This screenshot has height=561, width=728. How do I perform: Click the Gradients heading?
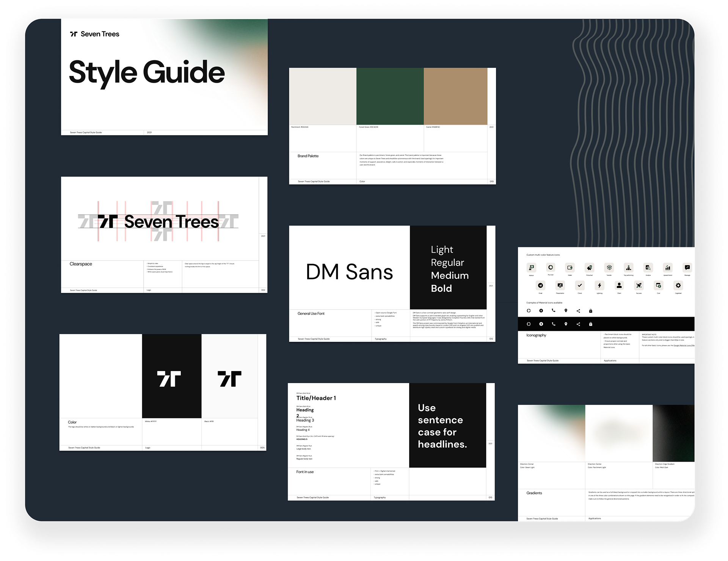[x=534, y=493]
